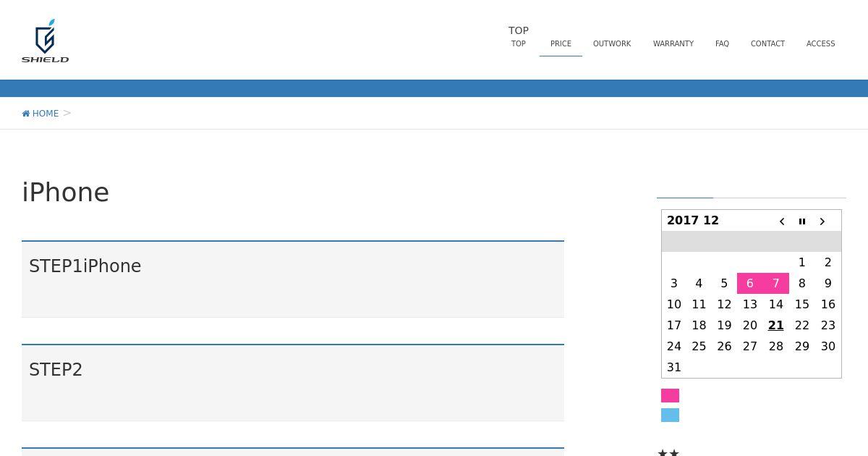This screenshot has width=868, height=456.
Task: Go to next month in calendar
Action: [822, 221]
